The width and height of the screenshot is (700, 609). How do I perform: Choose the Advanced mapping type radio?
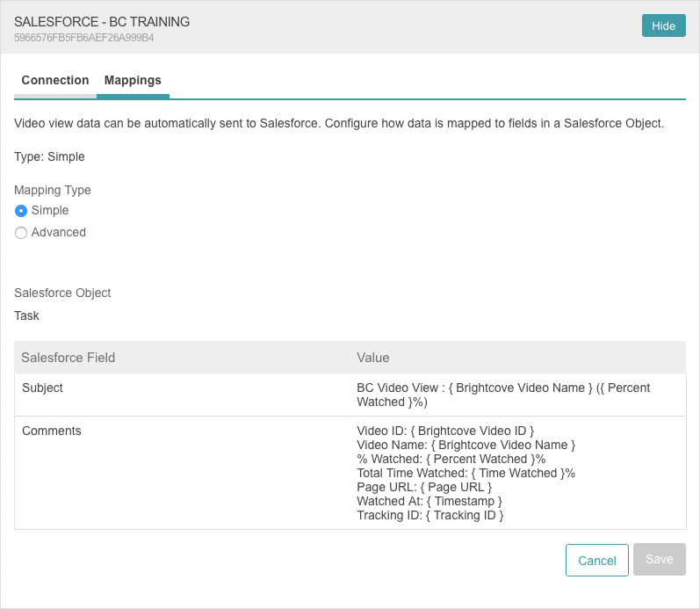click(21, 233)
